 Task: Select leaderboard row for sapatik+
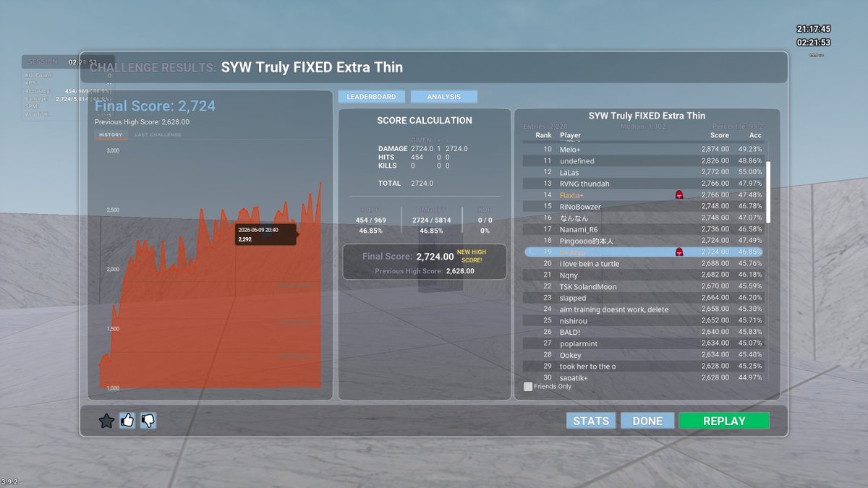(643, 377)
